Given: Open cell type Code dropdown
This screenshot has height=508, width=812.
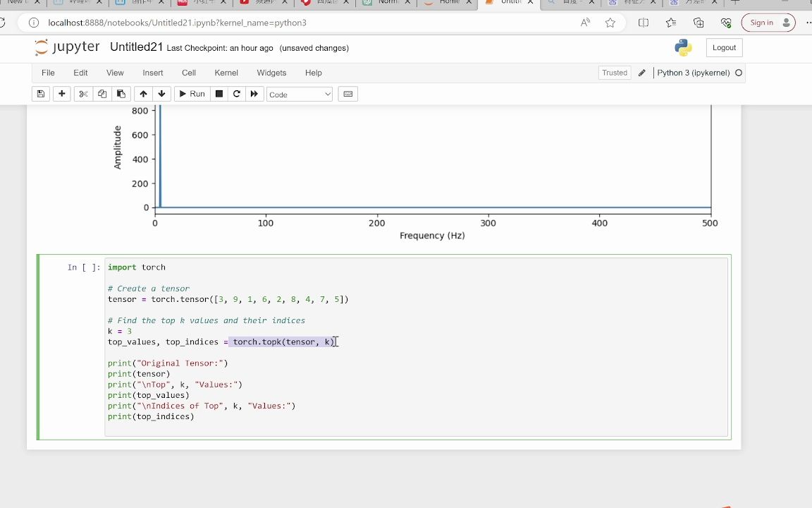Looking at the screenshot, I should click(x=300, y=95).
